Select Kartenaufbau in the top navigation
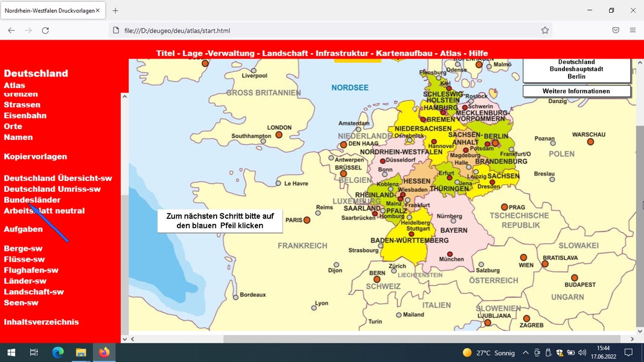This screenshot has width=644, height=362. [x=404, y=53]
